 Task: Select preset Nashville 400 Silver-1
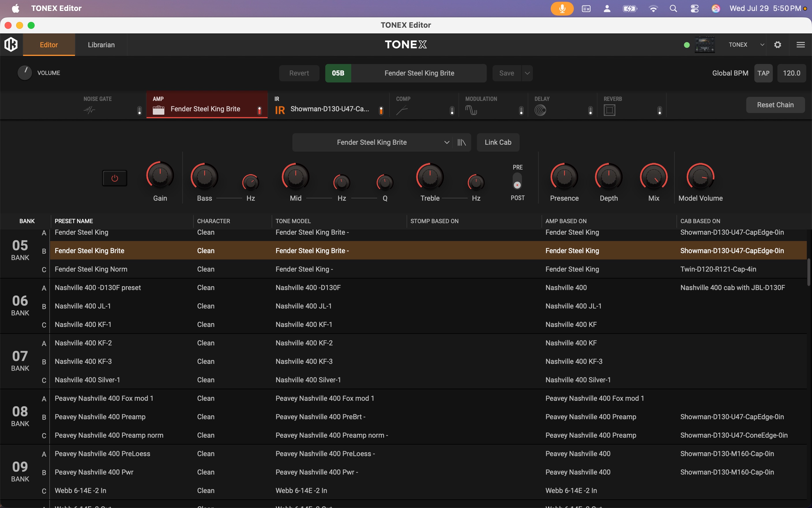[428, 380]
